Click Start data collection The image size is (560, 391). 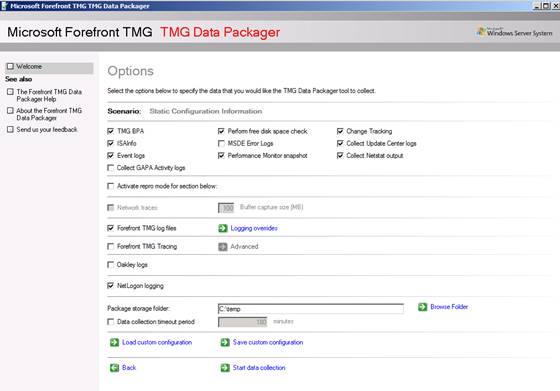(259, 368)
